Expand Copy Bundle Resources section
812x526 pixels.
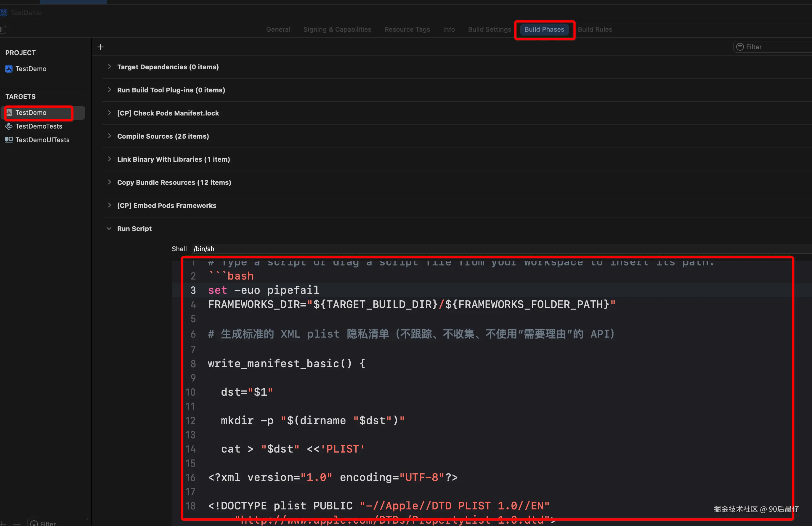coord(109,182)
